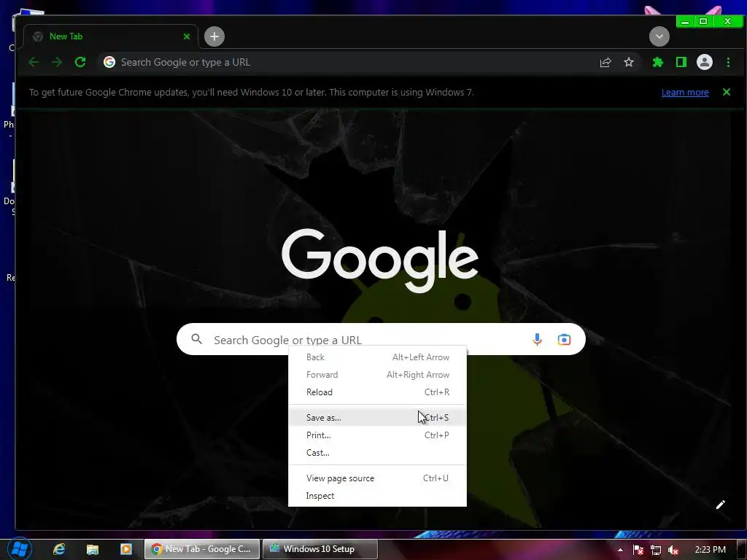Launch Internet Explorer from the taskbar
Screen dimensions: 747x560
[x=59, y=549]
